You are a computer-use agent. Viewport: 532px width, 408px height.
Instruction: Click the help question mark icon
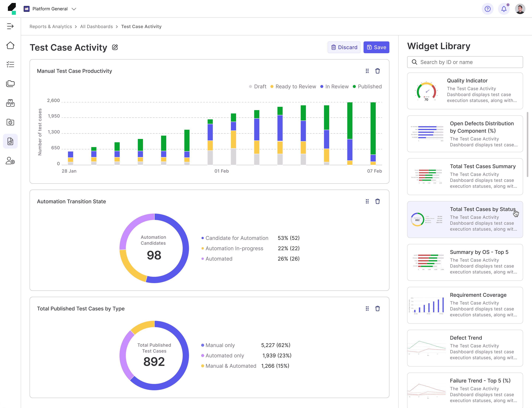click(x=487, y=9)
